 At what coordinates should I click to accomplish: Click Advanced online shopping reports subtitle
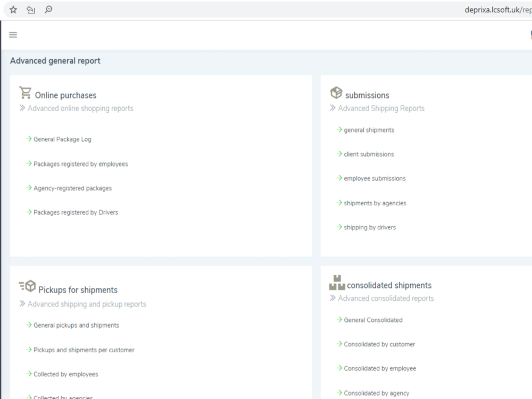point(80,108)
